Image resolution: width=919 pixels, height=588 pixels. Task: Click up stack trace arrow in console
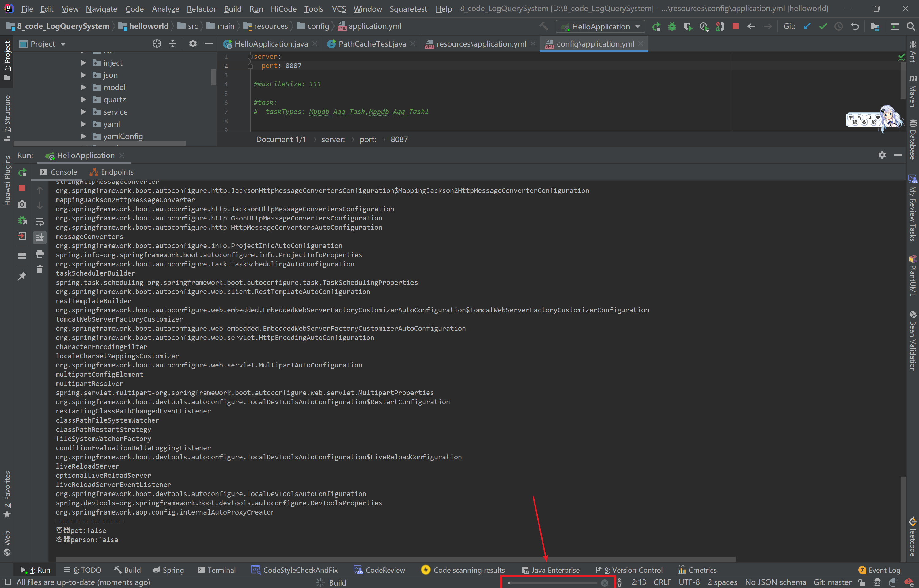[x=40, y=190]
